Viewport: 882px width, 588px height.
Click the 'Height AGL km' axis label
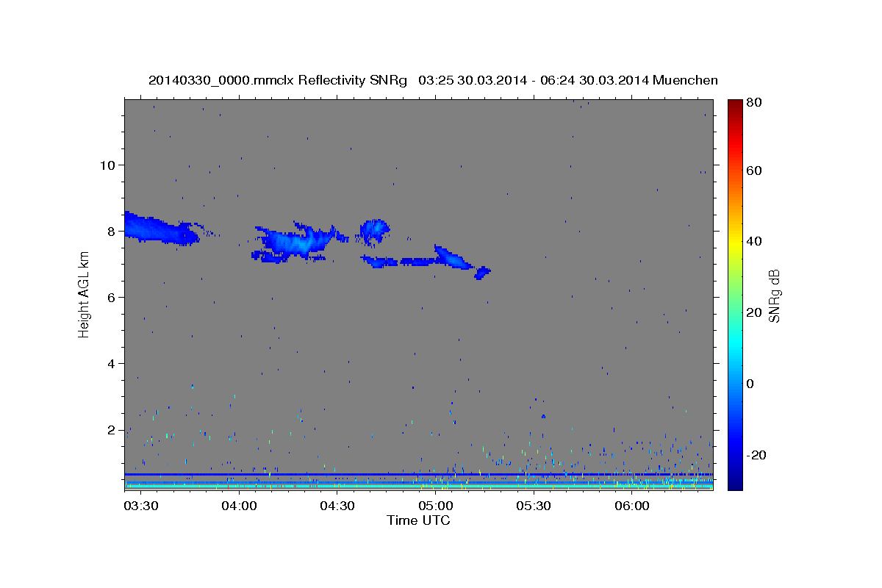point(84,294)
